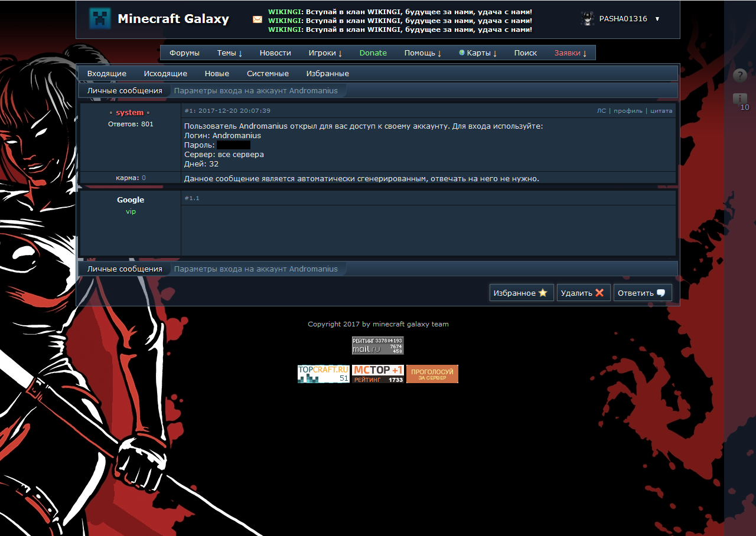
Task: Click the message #1 timestamp anchor
Action: 227,110
